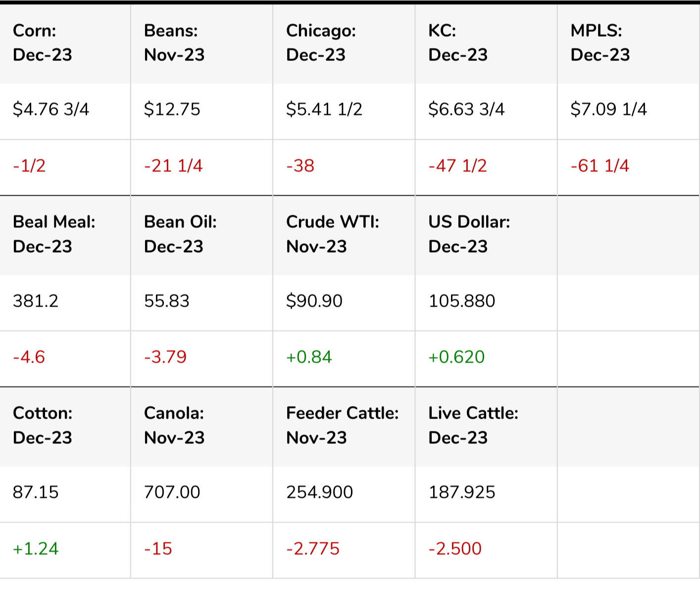The width and height of the screenshot is (700, 589).
Task: Click the cotton change value +1.24
Action: (x=36, y=549)
